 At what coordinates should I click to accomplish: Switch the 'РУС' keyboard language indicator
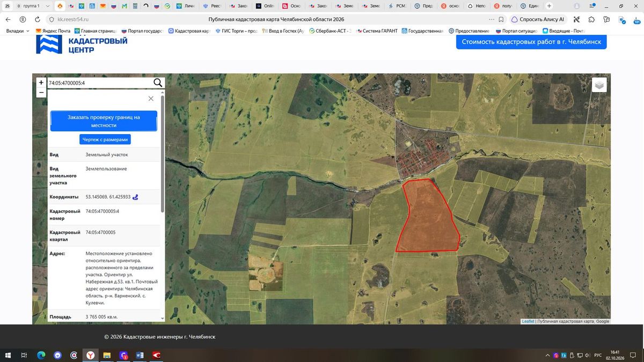(597, 355)
